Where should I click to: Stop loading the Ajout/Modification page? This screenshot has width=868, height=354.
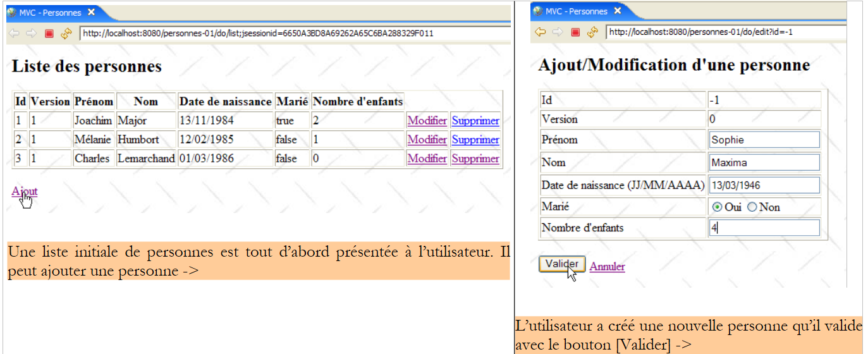coord(575,32)
